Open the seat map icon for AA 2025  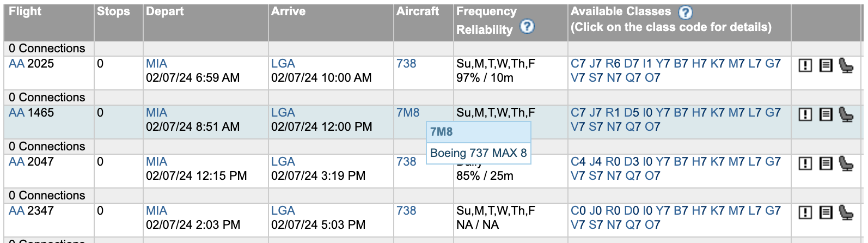click(846, 65)
